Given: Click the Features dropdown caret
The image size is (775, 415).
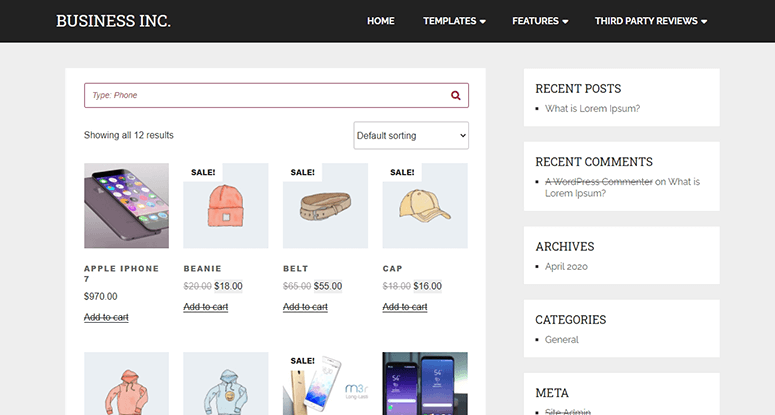Looking at the screenshot, I should click(x=565, y=21).
